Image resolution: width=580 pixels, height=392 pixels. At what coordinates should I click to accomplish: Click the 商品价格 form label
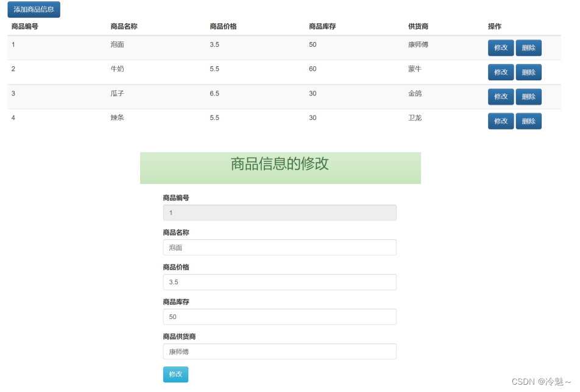[x=176, y=267]
